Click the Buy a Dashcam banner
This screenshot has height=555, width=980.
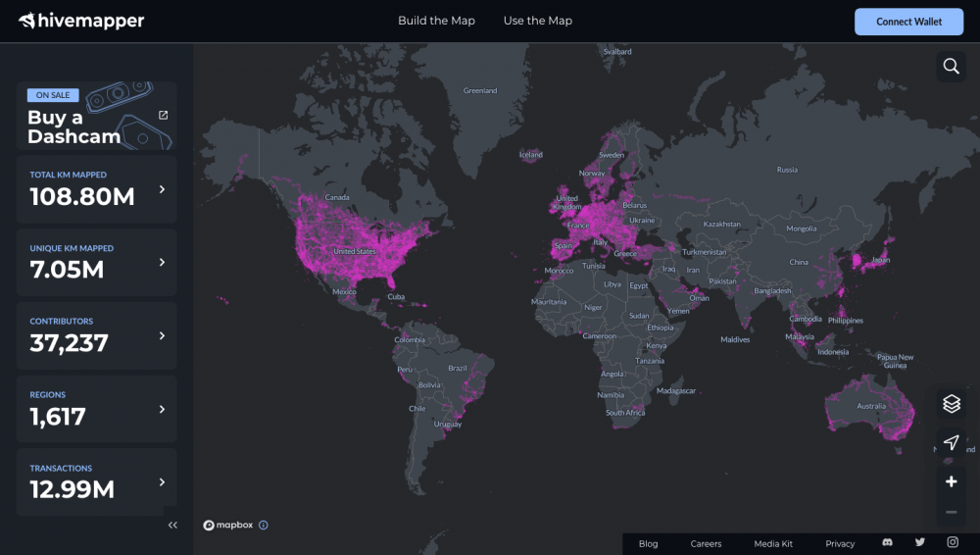[x=97, y=116]
